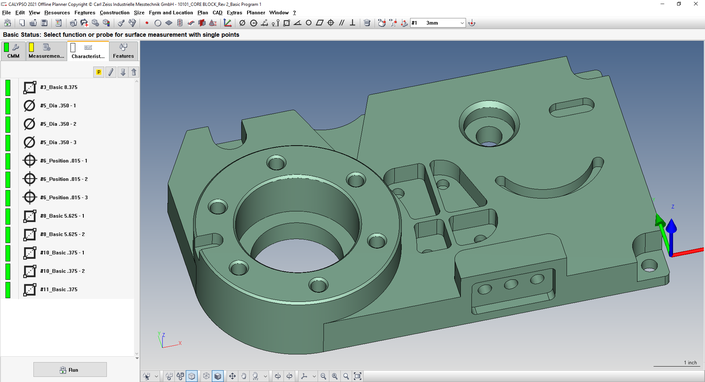Select #9_Basic 5.625 - 2 characteristic
The width and height of the screenshot is (705, 382).
[x=62, y=234]
